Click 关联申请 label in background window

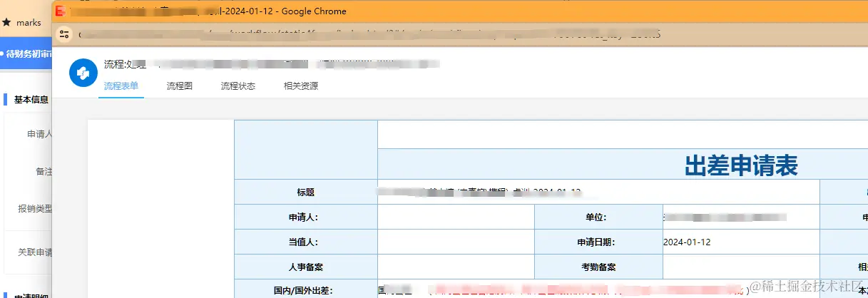click(35, 252)
